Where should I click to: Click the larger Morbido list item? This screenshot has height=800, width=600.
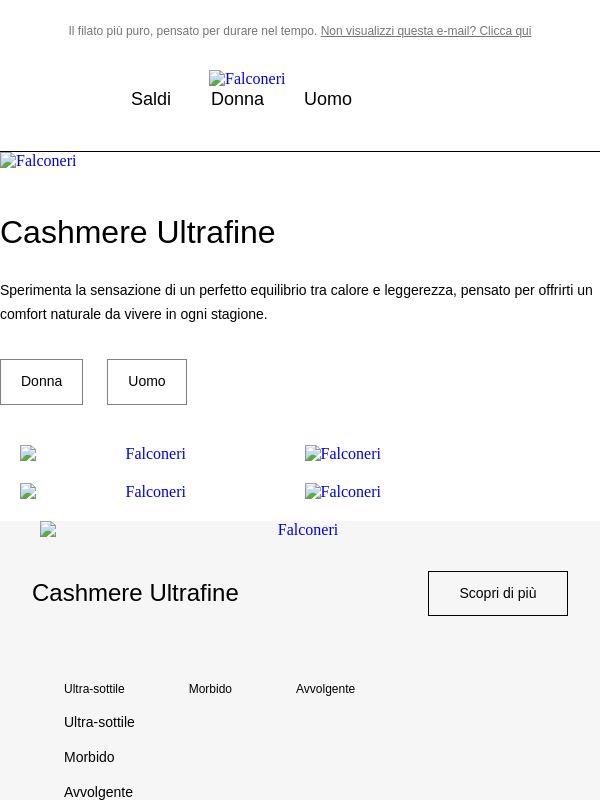(x=89, y=757)
